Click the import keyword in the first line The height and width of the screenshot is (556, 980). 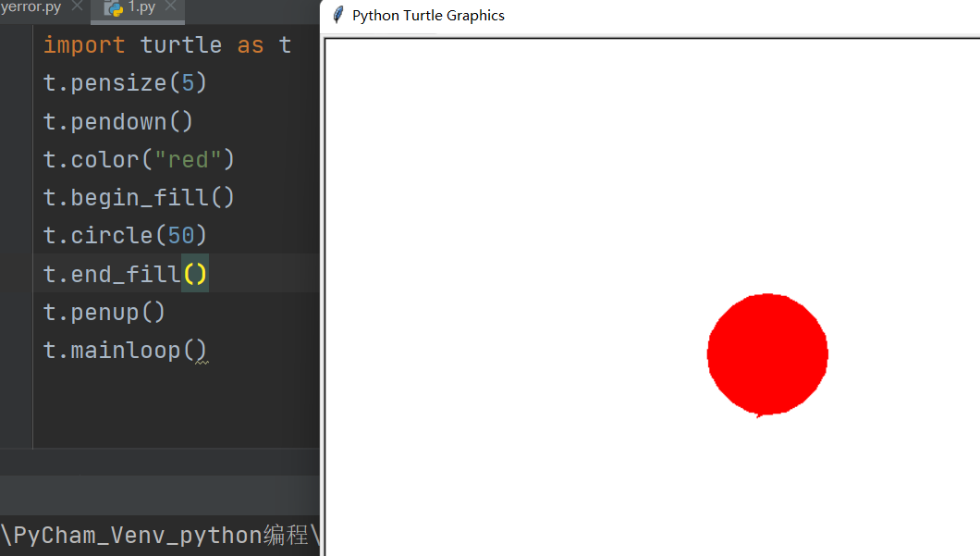pos(84,44)
